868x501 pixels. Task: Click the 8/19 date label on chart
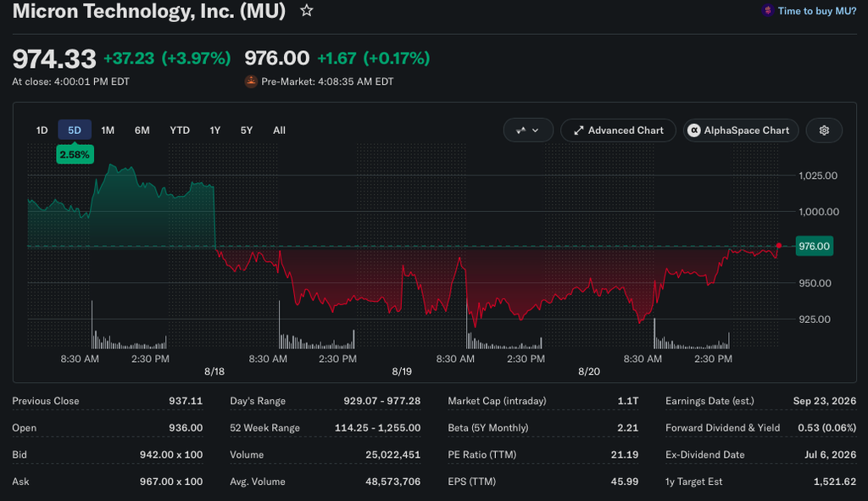(402, 371)
